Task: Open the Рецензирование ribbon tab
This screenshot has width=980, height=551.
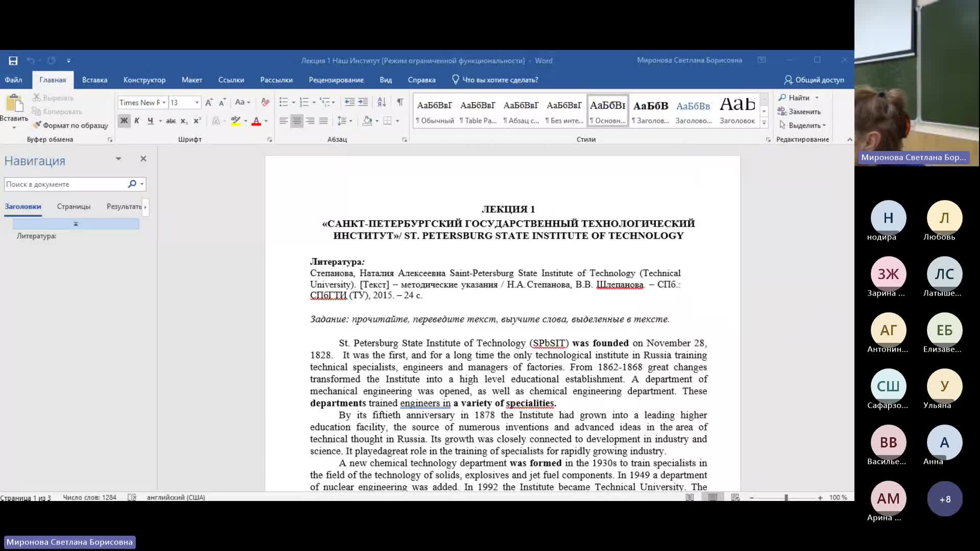Action: (336, 80)
